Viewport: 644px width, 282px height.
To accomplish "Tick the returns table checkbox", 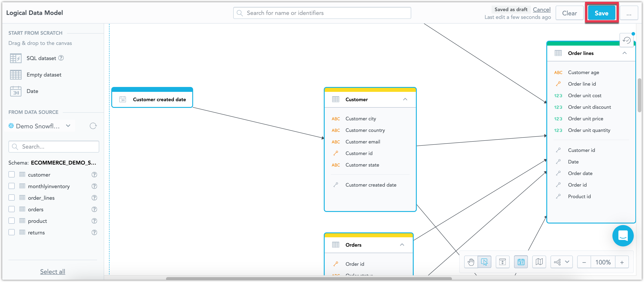I will (x=12, y=232).
